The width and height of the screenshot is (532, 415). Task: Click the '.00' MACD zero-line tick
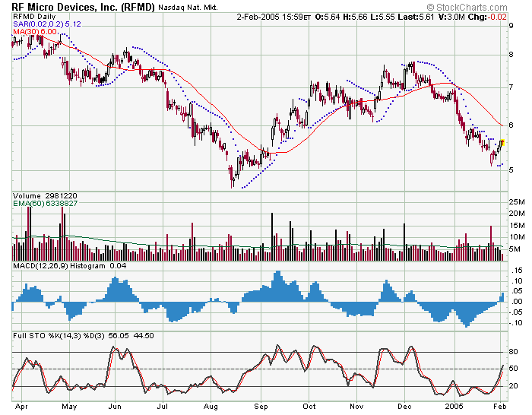click(517, 302)
